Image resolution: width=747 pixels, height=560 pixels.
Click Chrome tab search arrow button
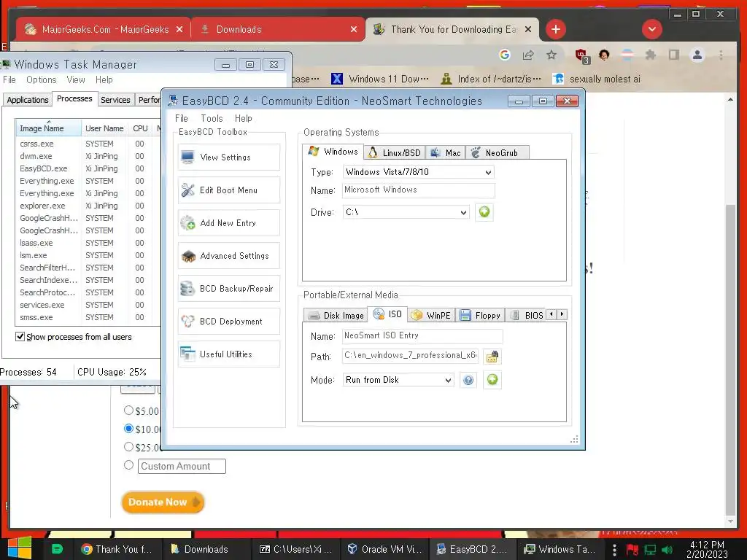(651, 29)
